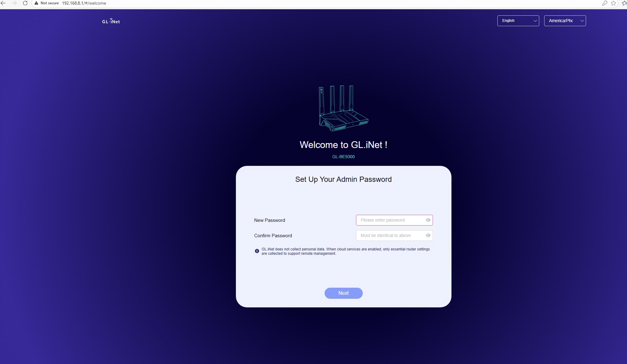The height and width of the screenshot is (364, 627).
Task: Click the timezone dropdown chevron arrow
Action: pyautogui.click(x=582, y=21)
